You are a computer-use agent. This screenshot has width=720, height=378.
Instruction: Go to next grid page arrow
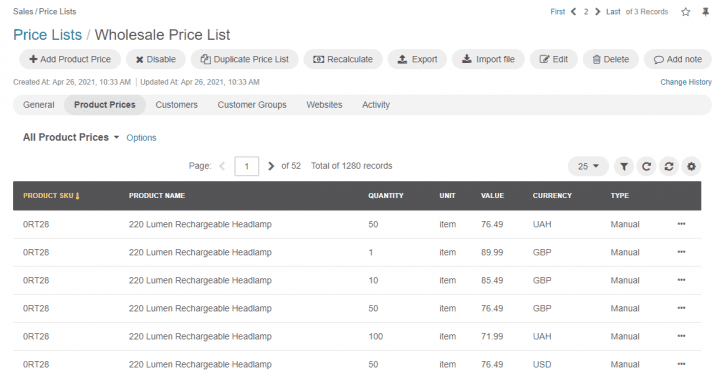click(271, 166)
